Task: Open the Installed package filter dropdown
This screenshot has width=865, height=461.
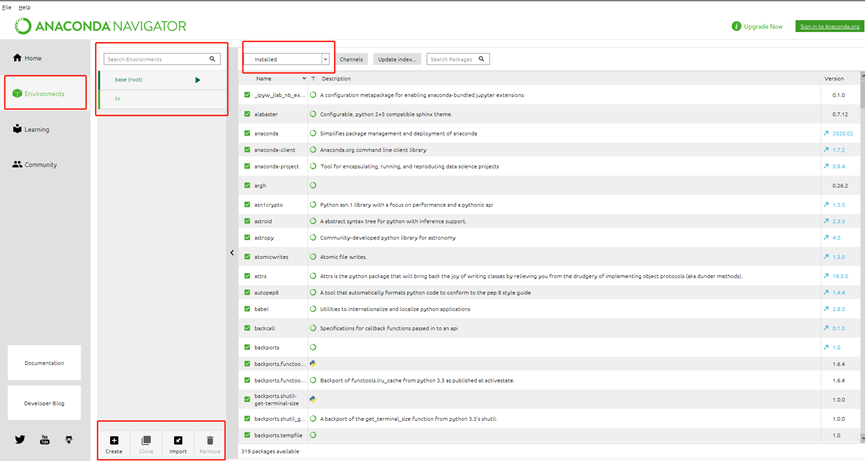Action: pyautogui.click(x=287, y=59)
